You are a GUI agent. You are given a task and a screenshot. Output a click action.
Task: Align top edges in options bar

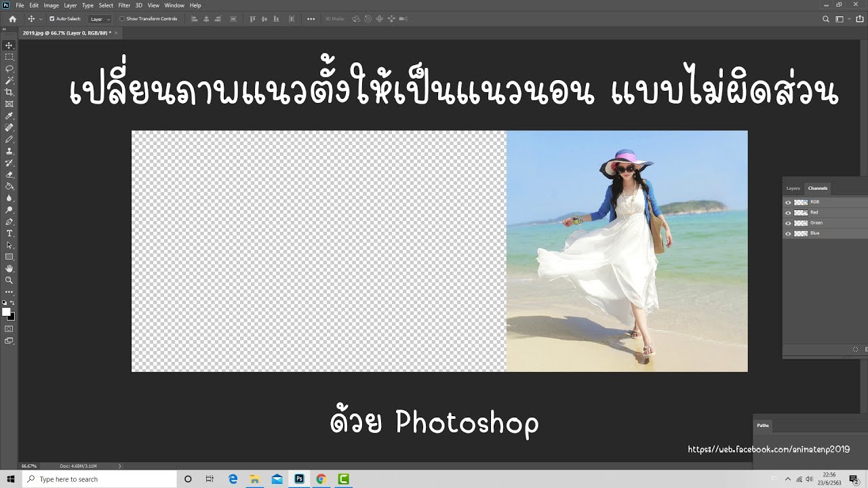(254, 19)
